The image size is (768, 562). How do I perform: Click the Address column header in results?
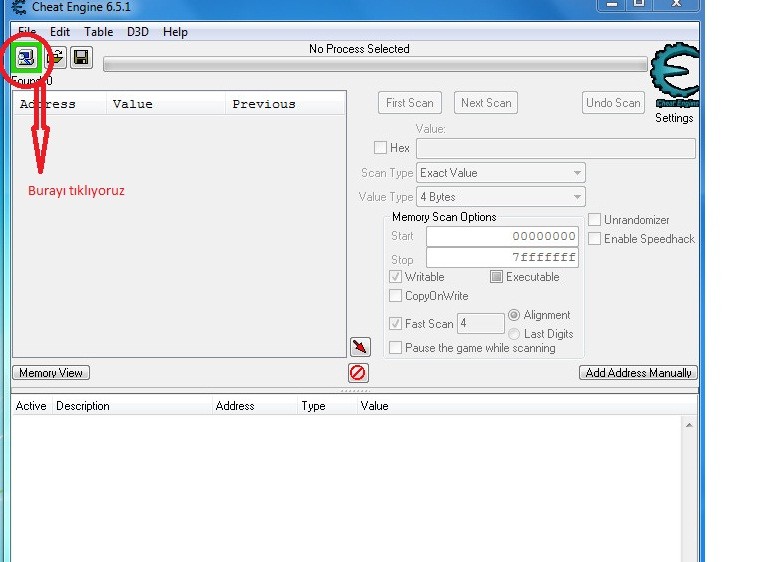point(60,104)
